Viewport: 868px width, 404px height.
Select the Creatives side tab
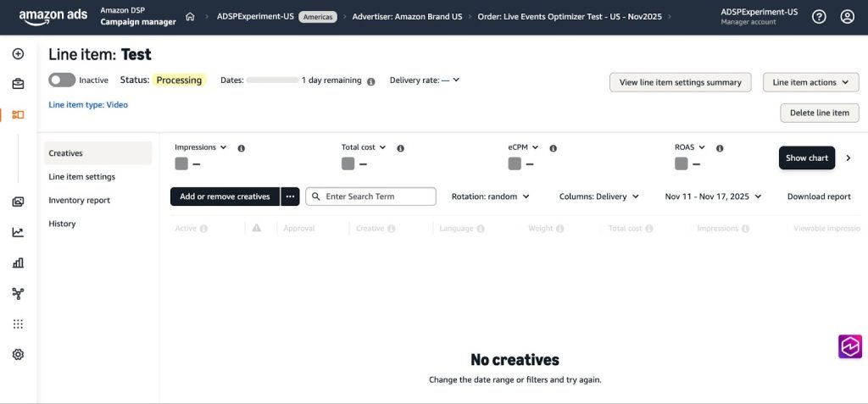coord(98,153)
